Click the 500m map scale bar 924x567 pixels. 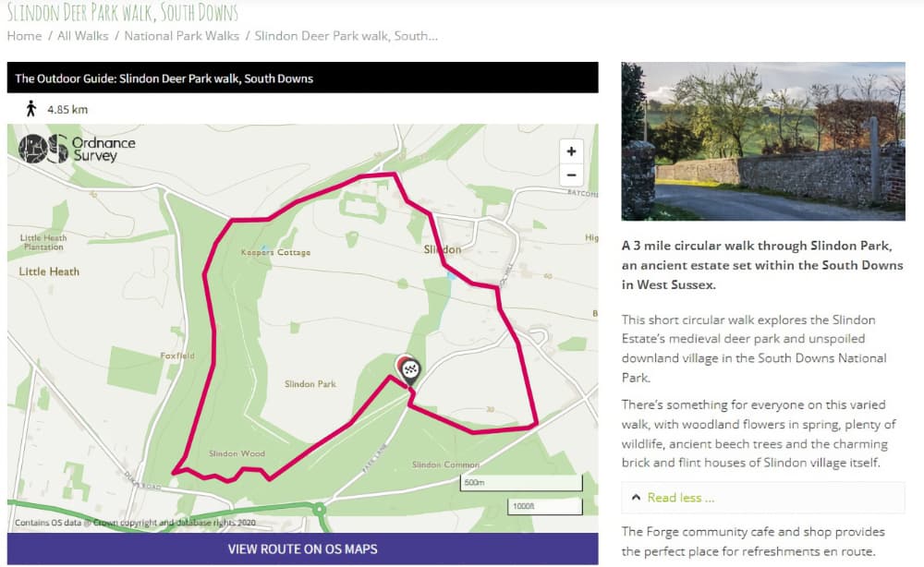pyautogui.click(x=521, y=483)
